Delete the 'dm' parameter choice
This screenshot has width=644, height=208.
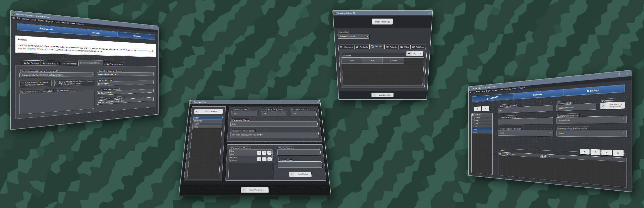[x=269, y=153]
